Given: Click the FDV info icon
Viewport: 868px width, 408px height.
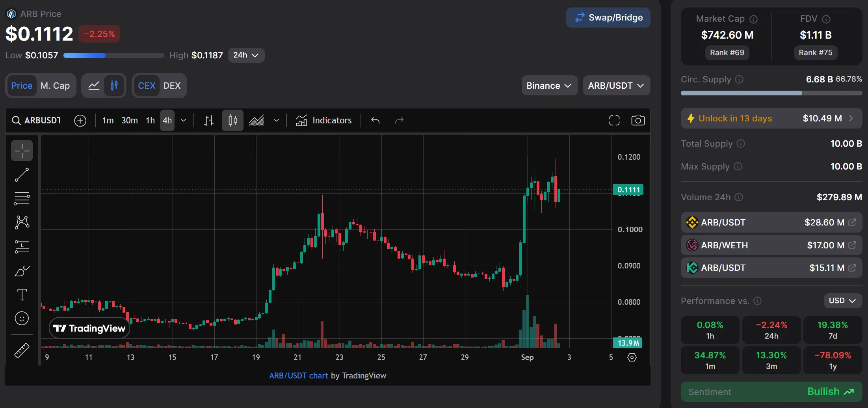Looking at the screenshot, I should (x=827, y=19).
